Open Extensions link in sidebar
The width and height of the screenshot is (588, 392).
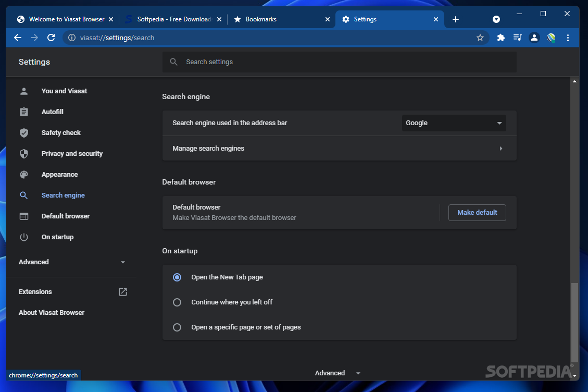35,292
